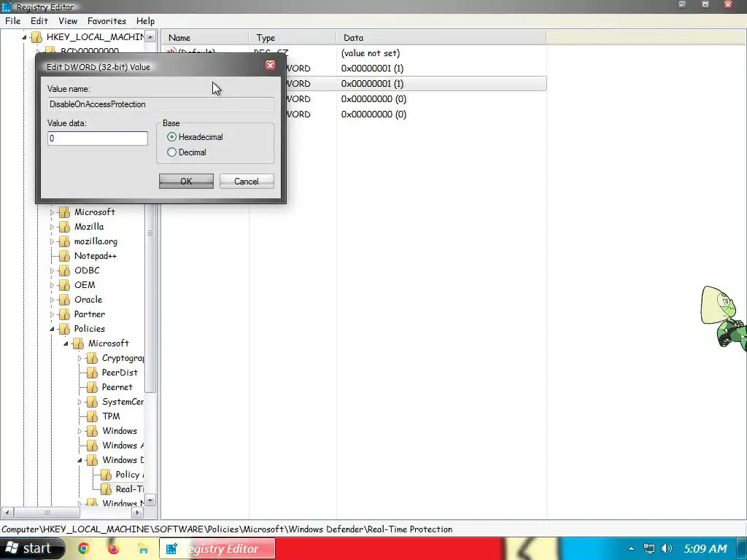Click the network tray icon

649,548
